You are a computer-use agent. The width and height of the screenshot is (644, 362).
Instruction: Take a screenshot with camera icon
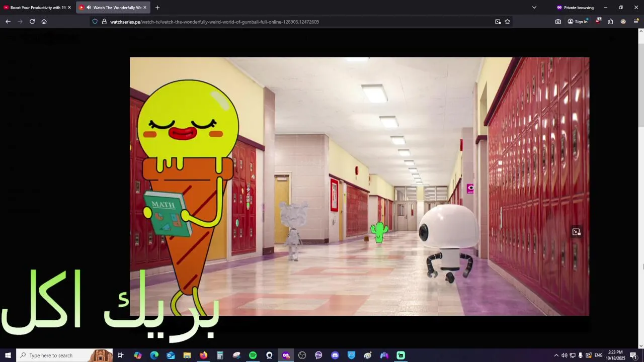tap(558, 22)
